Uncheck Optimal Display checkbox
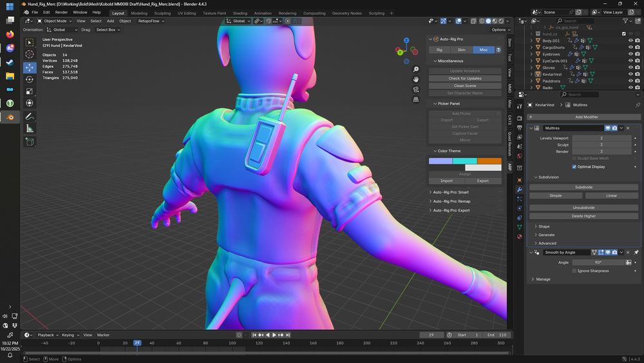The height and width of the screenshot is (363, 644). point(574,166)
